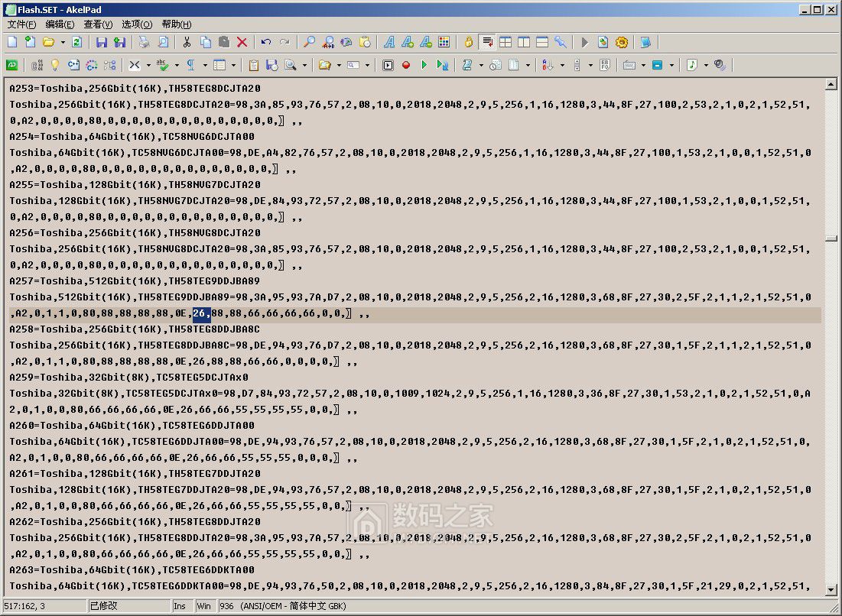Open the 文件(F) menu
The width and height of the screenshot is (842, 616).
21,24
